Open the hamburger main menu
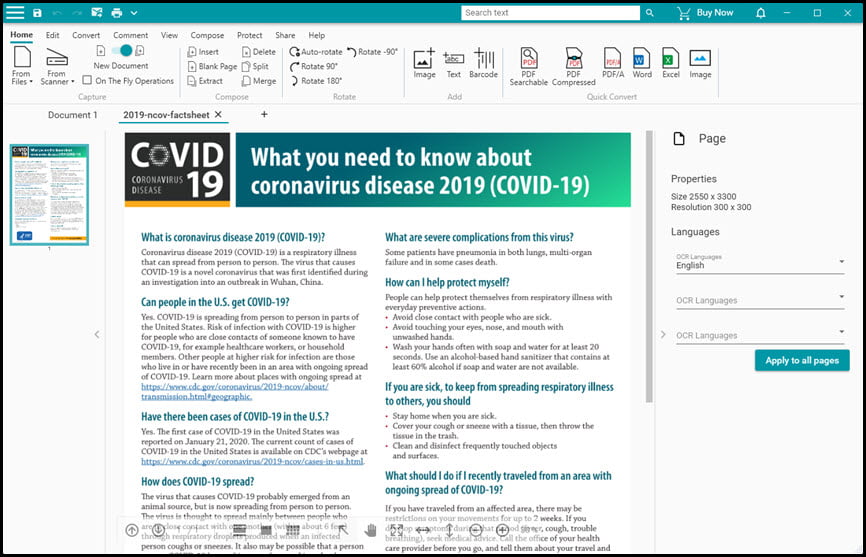This screenshot has width=866, height=557. click(x=15, y=12)
